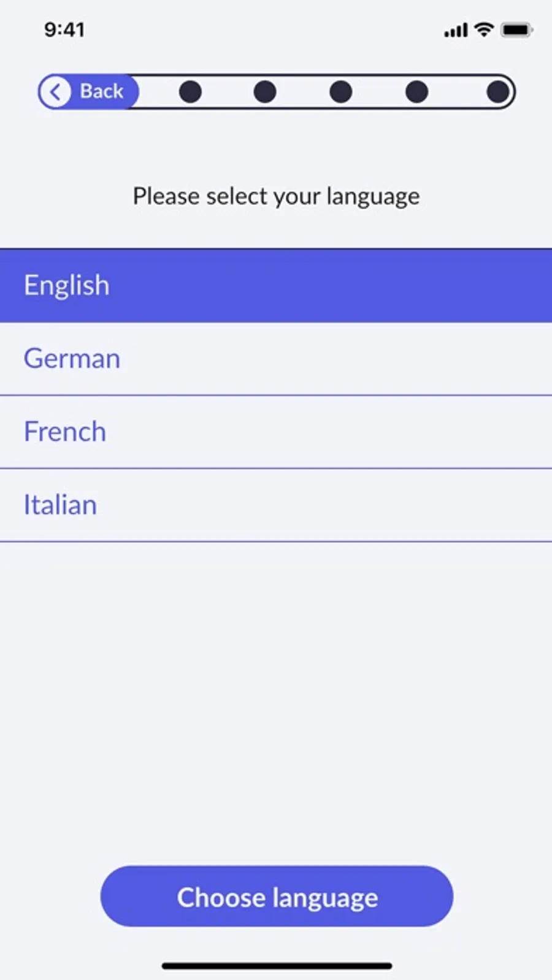Viewport: 552px width, 980px height.
Task: Jump to the third progress dot
Action: (340, 92)
